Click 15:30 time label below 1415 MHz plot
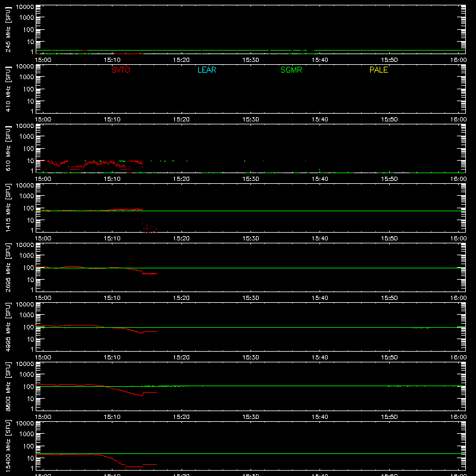This screenshot has width=476, height=476. [x=250, y=239]
